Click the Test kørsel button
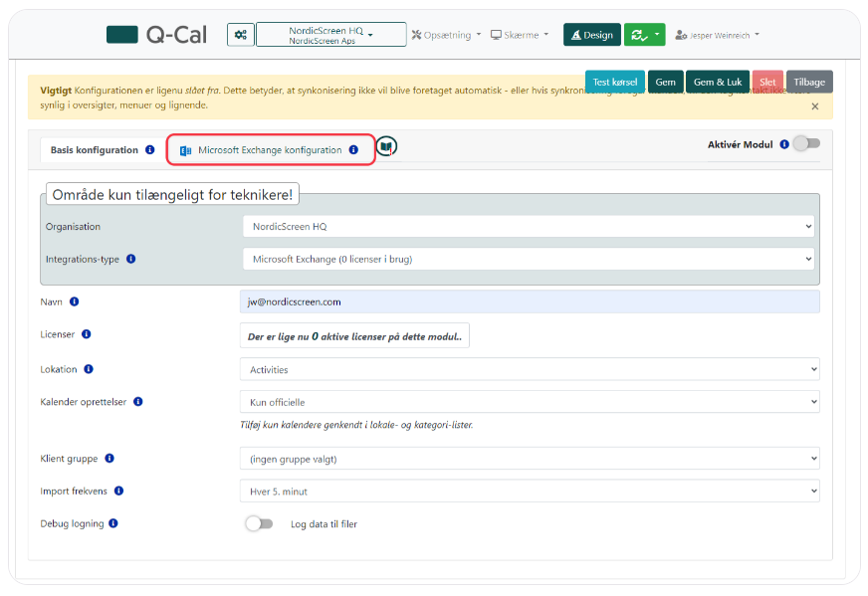 click(x=615, y=82)
